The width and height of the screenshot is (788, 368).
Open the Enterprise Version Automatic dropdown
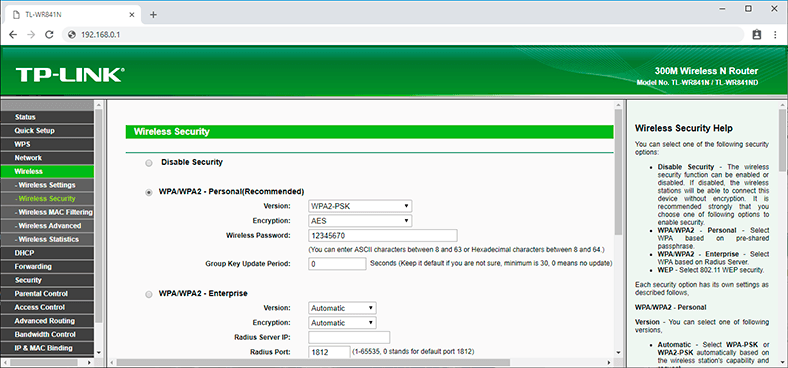(342, 308)
